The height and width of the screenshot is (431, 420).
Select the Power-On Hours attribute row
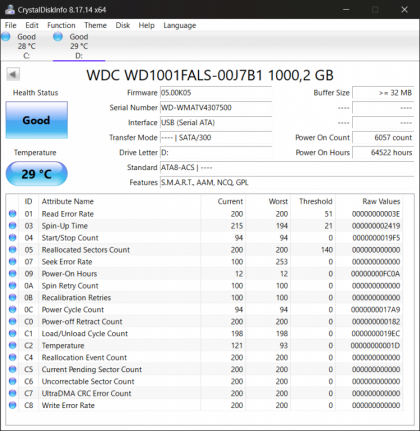click(x=204, y=274)
